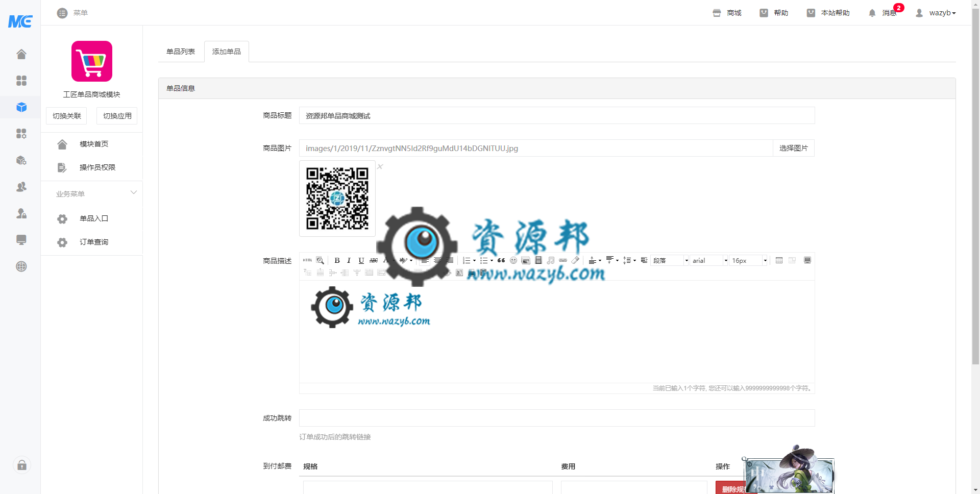
Task: Open the 商城 link in header
Action: pyautogui.click(x=727, y=13)
